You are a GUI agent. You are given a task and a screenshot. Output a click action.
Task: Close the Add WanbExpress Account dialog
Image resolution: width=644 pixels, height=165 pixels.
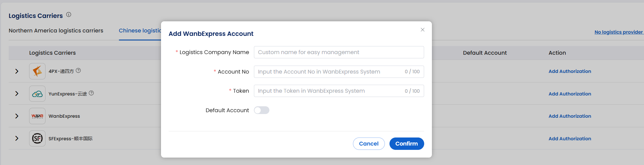point(422,30)
